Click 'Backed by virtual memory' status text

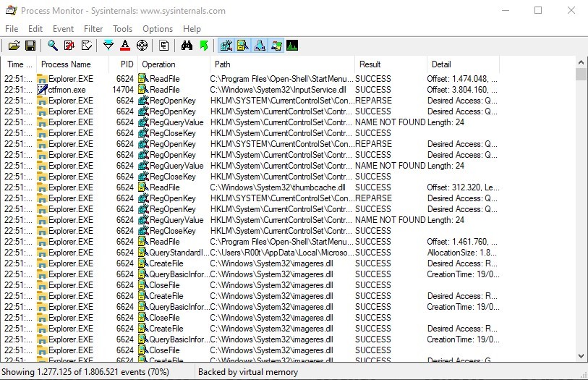[x=248, y=372]
